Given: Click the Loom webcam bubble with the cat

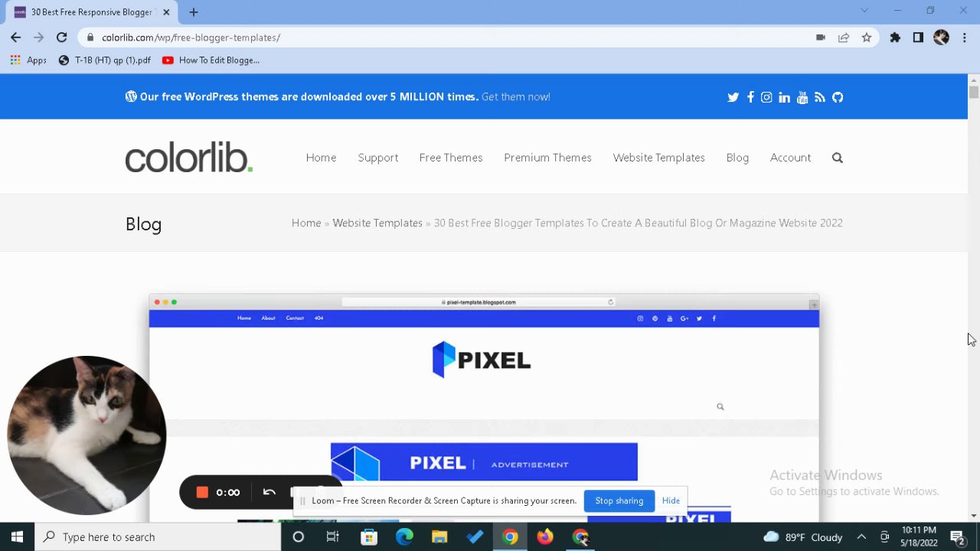Looking at the screenshot, I should click(x=87, y=435).
